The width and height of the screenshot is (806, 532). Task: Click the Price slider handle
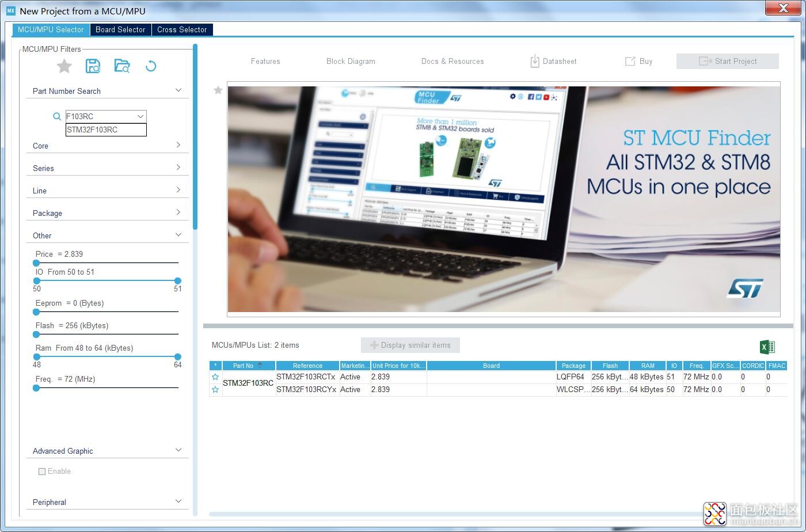[36, 263]
